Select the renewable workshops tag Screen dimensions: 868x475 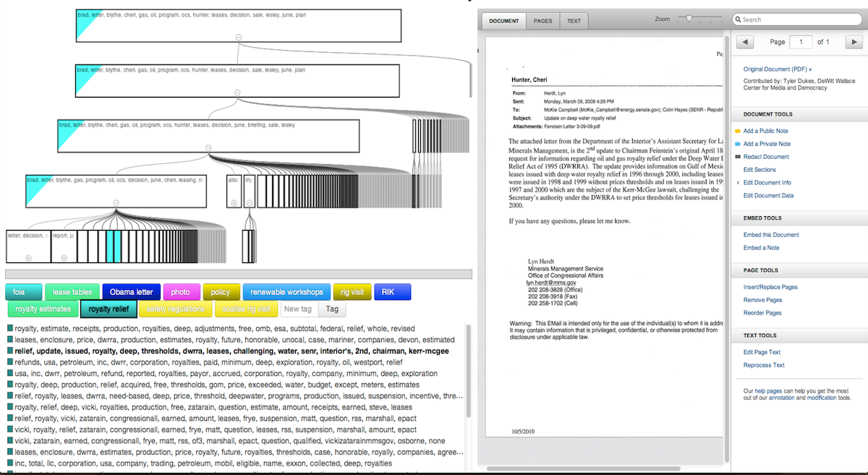click(286, 292)
